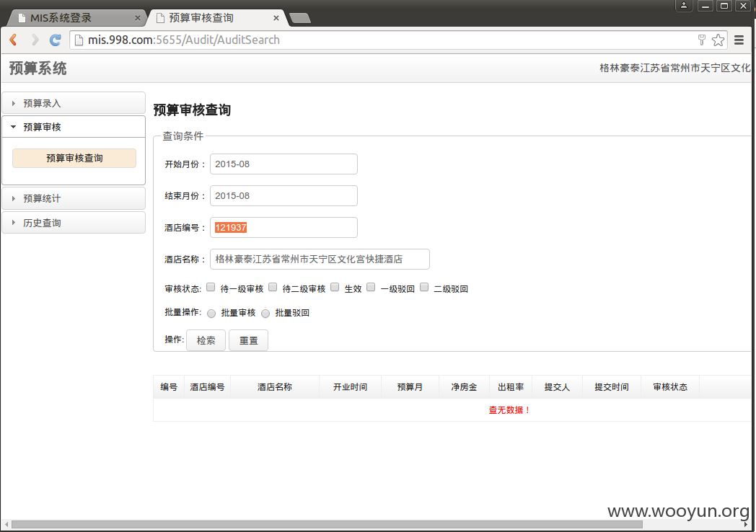Click the 酒店名称 input field

320,260
